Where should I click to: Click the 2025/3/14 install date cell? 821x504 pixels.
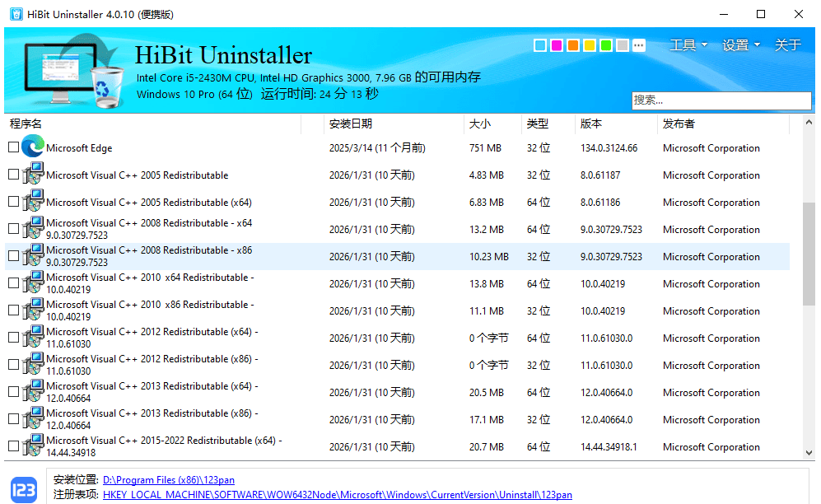click(377, 148)
